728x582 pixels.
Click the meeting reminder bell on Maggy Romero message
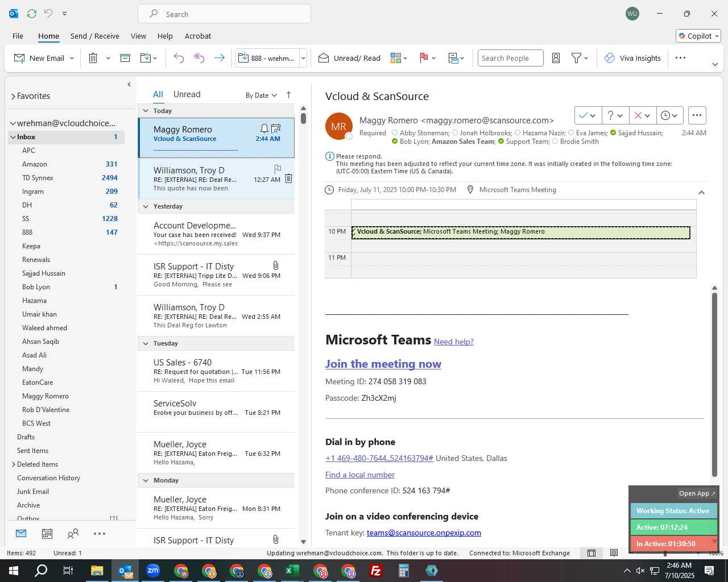264,128
